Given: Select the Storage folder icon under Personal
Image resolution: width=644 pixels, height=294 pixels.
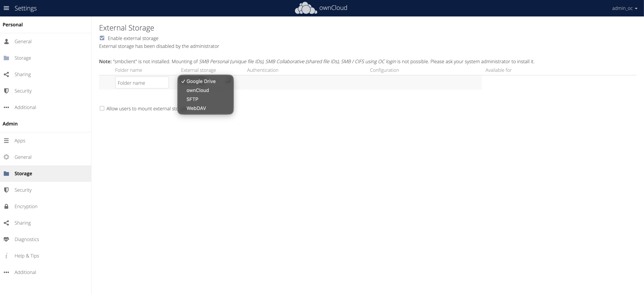Looking at the screenshot, I should coord(6,58).
